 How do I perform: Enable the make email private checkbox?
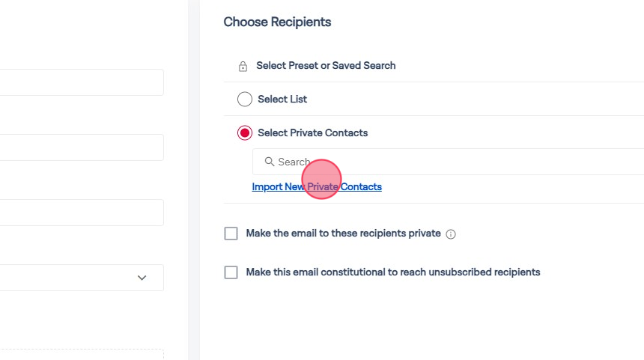point(231,234)
